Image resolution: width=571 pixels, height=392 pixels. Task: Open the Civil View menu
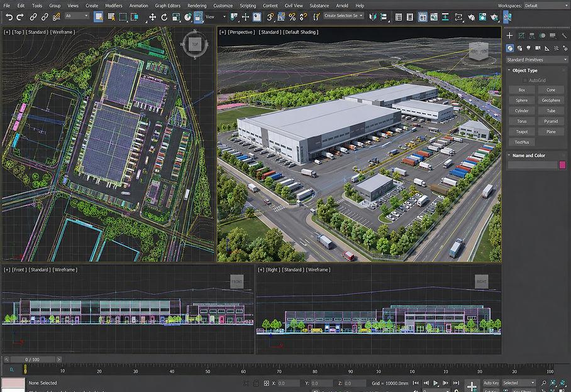pyautogui.click(x=294, y=6)
